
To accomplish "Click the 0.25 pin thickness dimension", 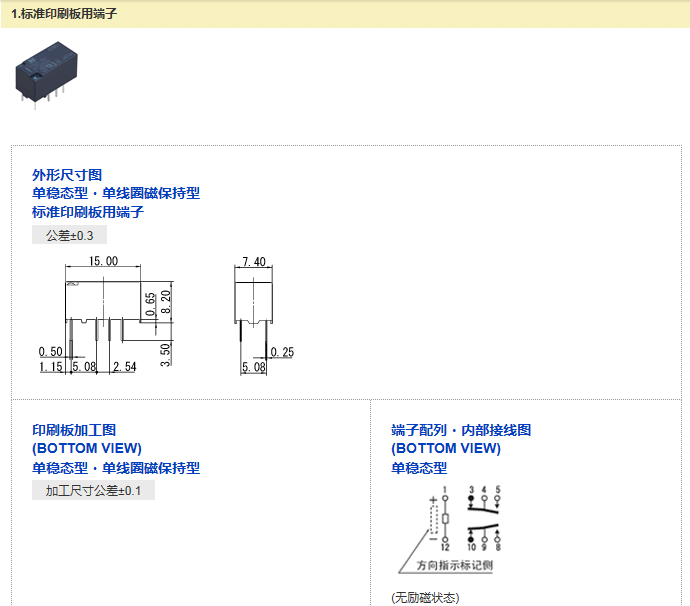I will tap(281, 353).
